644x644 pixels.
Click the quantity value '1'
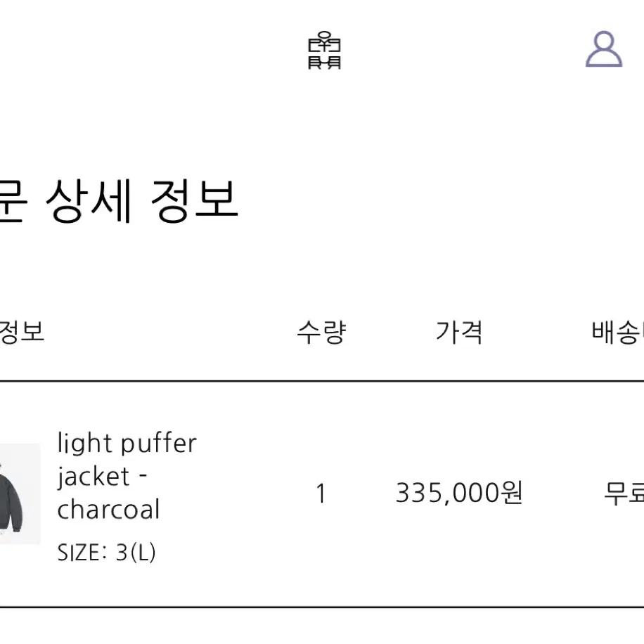pyautogui.click(x=321, y=494)
